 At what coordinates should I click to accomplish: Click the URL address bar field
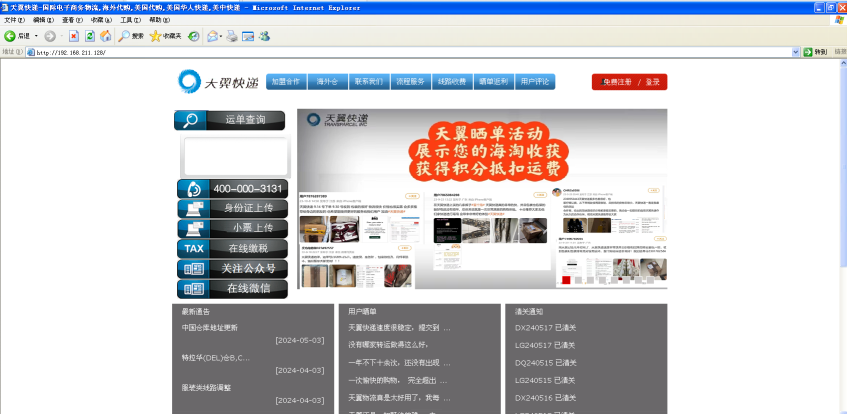[413, 52]
